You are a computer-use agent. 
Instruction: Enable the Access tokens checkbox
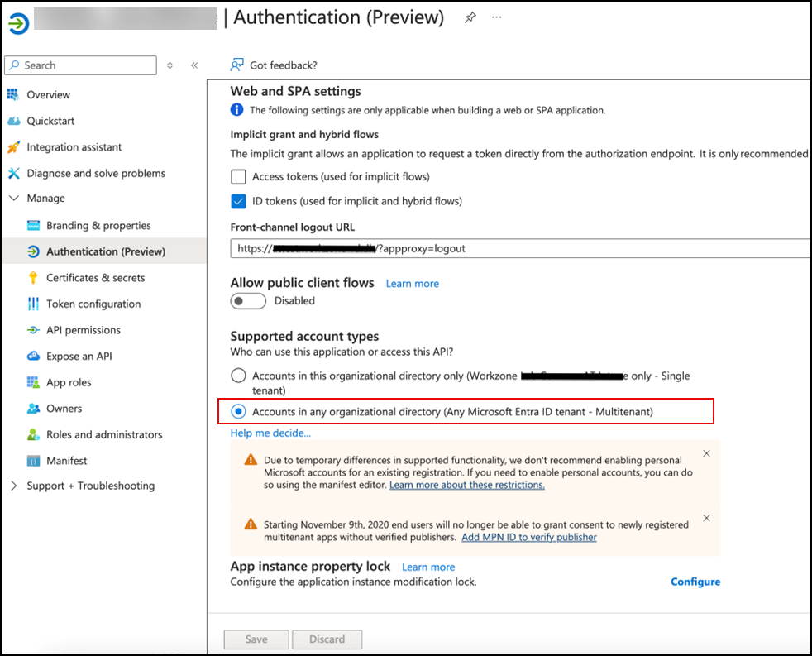[x=239, y=176]
